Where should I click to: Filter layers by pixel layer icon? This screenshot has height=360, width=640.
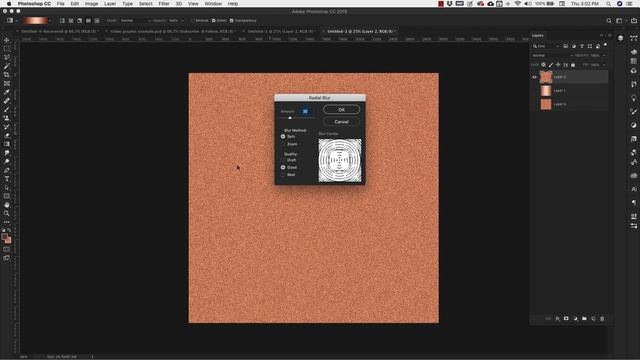tap(565, 46)
